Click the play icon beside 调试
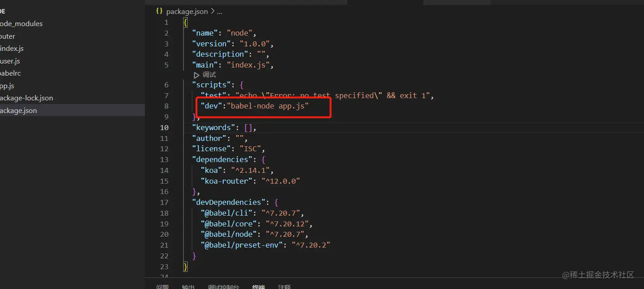Screen dimensions: 644x289 (196, 75)
